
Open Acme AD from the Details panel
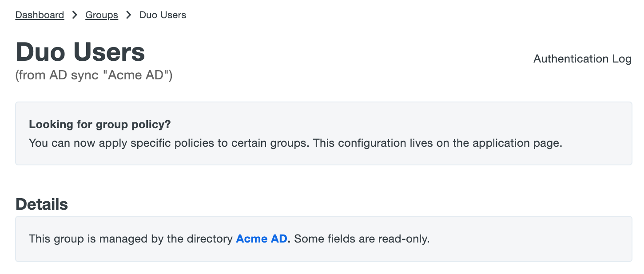pos(261,239)
